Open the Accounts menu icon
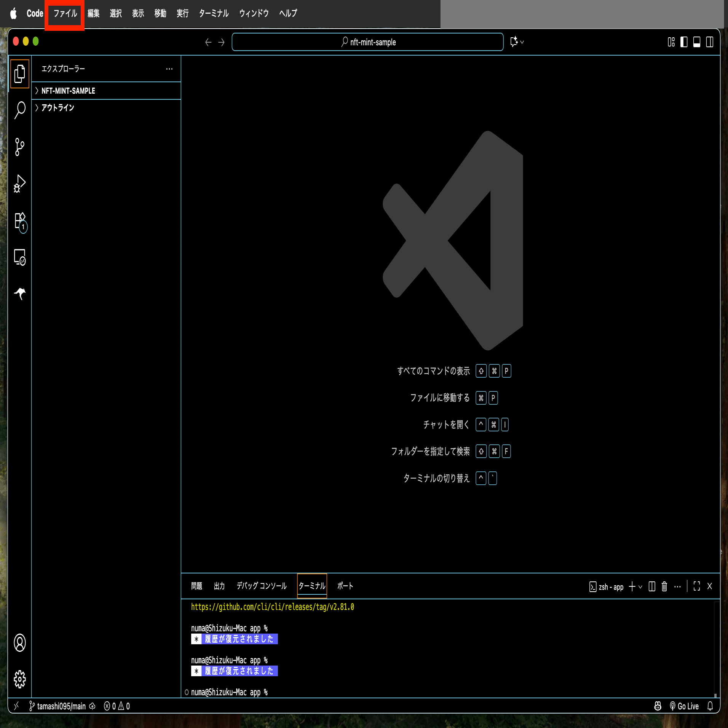 tap(20, 643)
